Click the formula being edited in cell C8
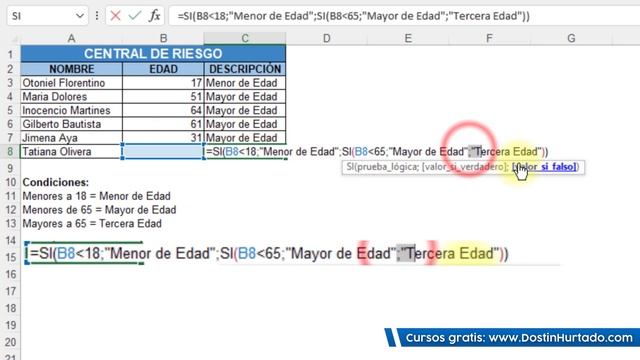 point(377,151)
